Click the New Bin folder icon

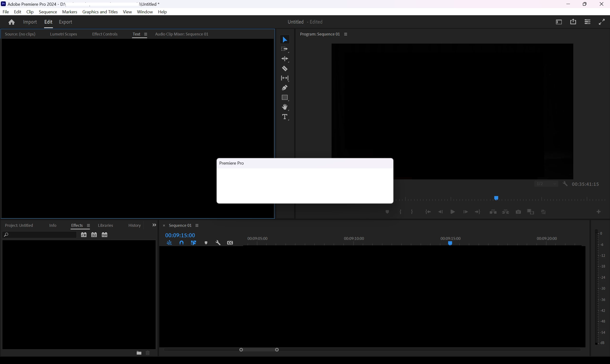pyautogui.click(x=139, y=353)
